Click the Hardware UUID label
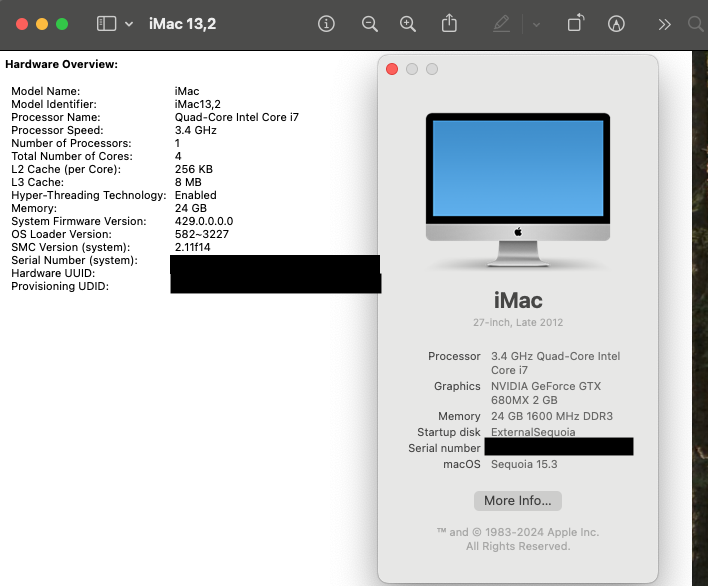The width and height of the screenshot is (708, 586). (x=53, y=274)
